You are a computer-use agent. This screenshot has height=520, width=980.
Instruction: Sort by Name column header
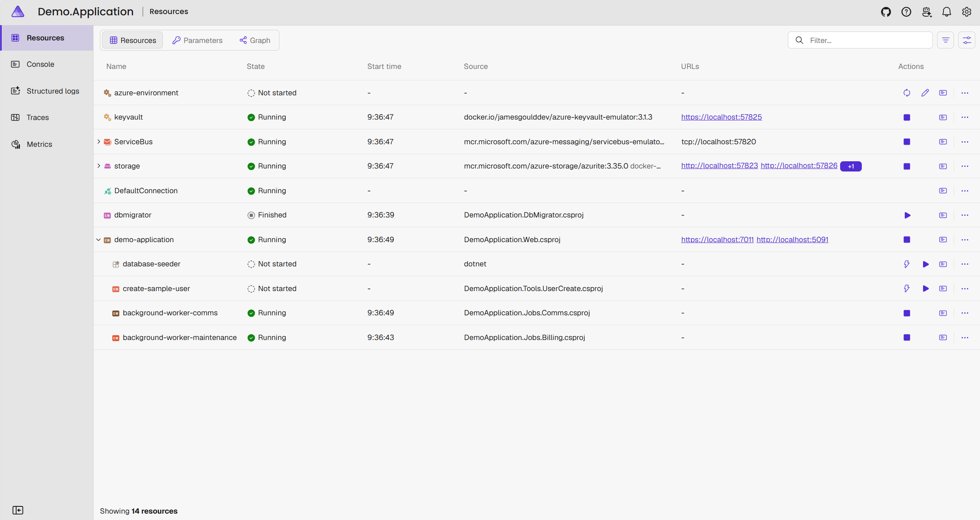(116, 66)
